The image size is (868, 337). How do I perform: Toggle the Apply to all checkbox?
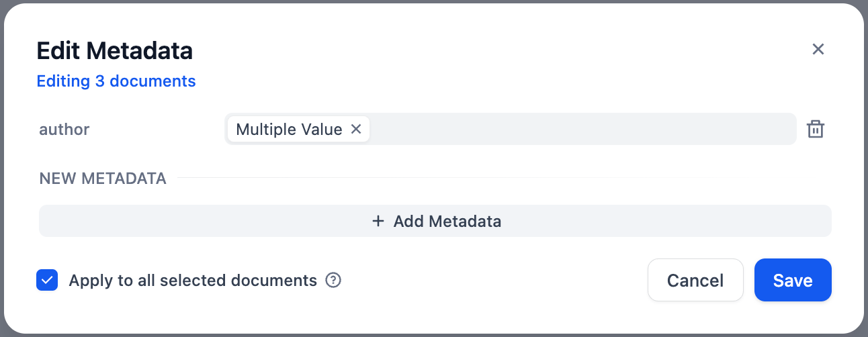point(47,280)
